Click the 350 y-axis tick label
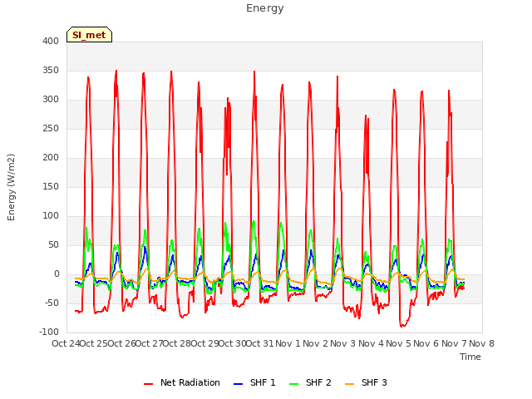 tap(51, 70)
